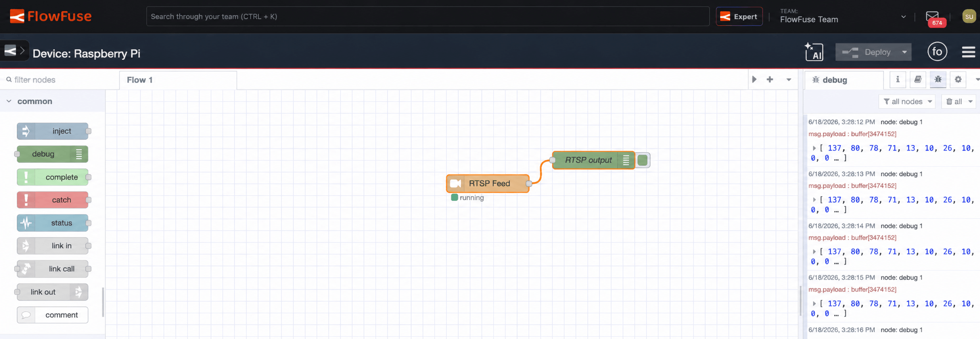Open the all nodes filter dropdown
980x339 pixels.
click(907, 102)
